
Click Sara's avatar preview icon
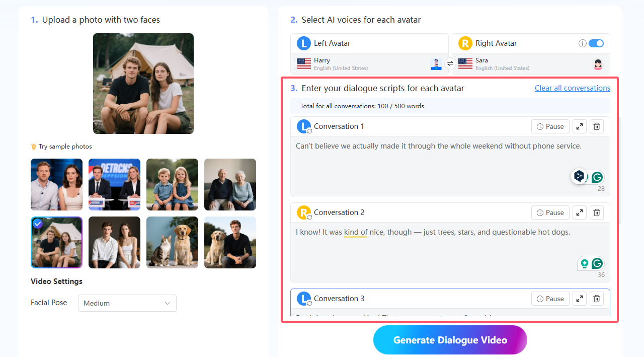point(598,64)
